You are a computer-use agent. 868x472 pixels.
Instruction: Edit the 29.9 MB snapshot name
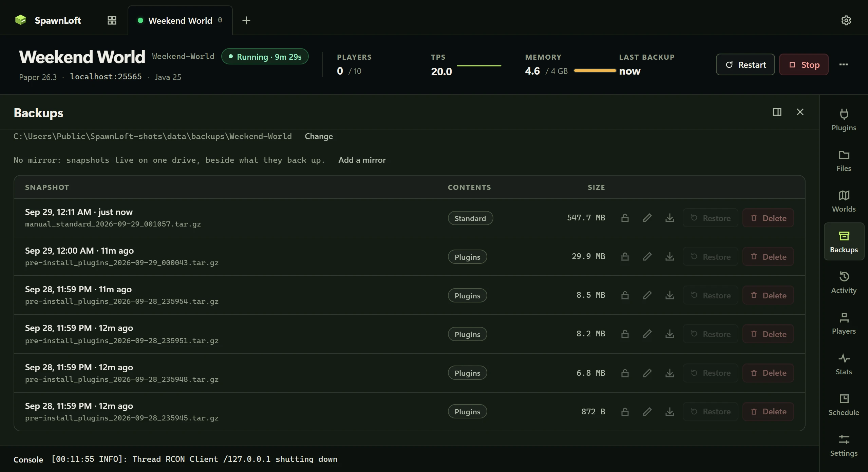pos(647,256)
